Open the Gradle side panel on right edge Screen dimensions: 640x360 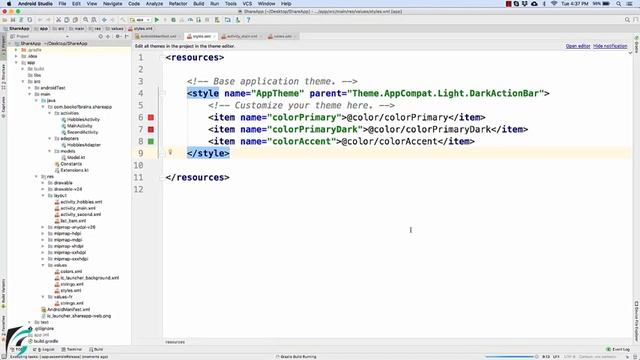click(x=636, y=44)
